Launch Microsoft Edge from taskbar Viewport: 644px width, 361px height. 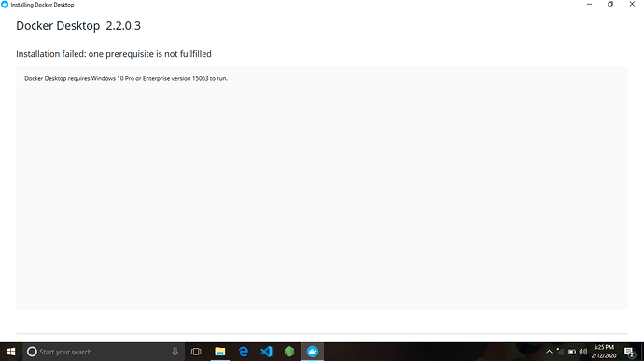point(244,352)
